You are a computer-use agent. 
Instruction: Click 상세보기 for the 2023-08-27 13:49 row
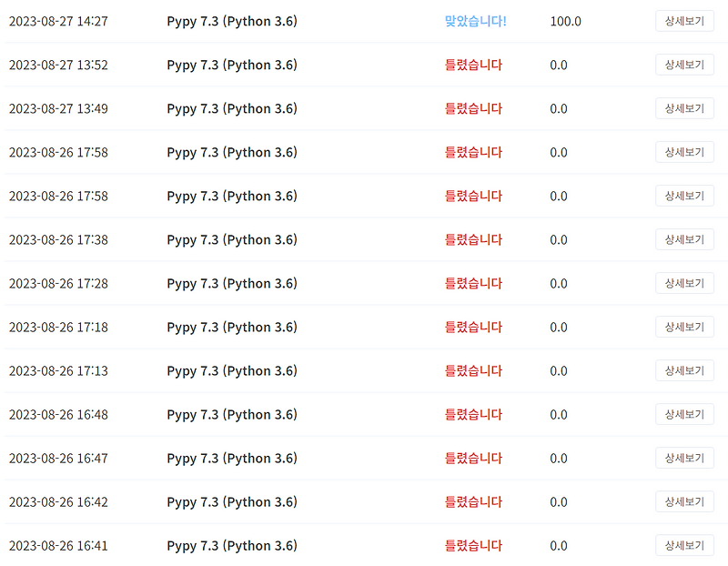click(x=684, y=108)
